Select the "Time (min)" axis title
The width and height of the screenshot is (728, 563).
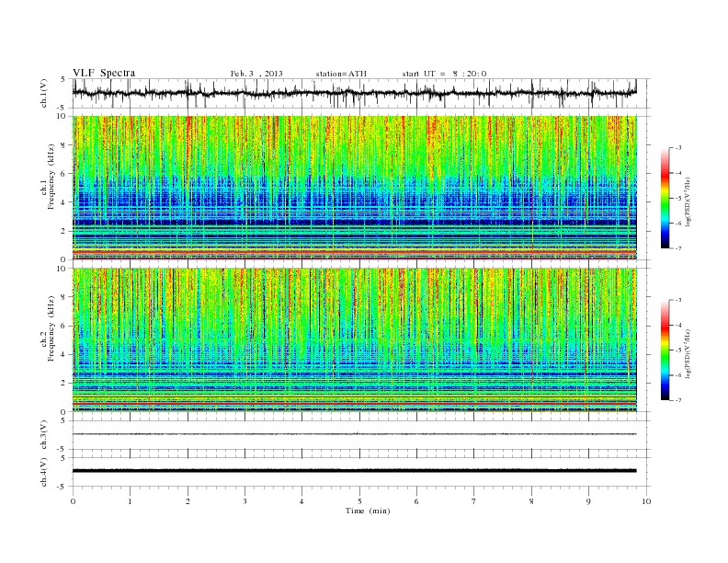tap(368, 511)
